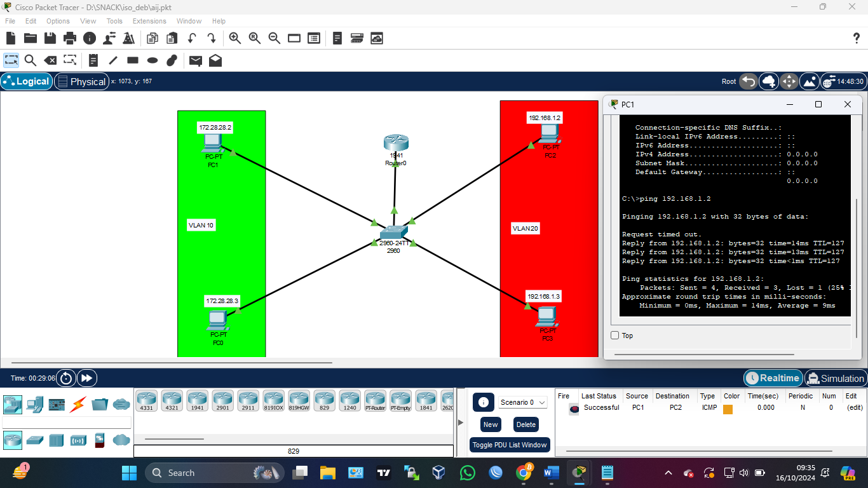Open a file with folder icon

point(30,38)
